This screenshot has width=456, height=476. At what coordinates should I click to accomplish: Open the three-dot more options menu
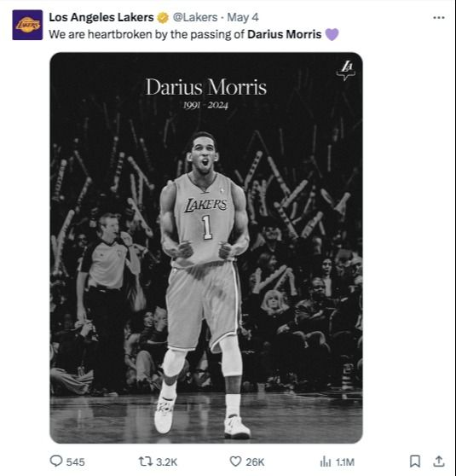coord(439,18)
